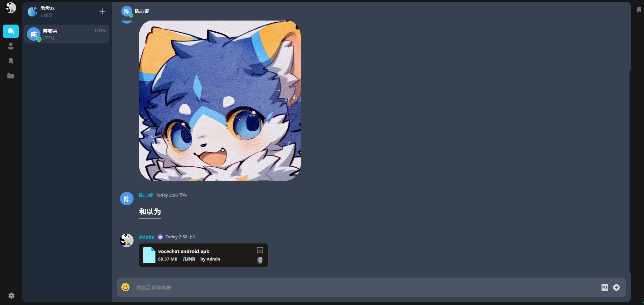Viewport: 644px width, 305px height.
Task: Download vocechat.android.apk file
Action: (260, 250)
